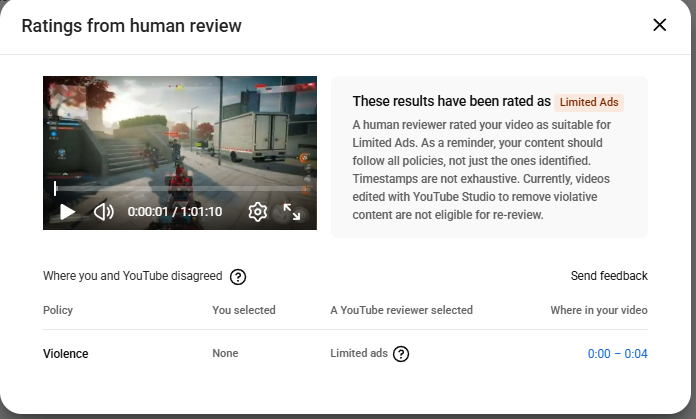Jump to timestamp 0:00 – 0:04
This screenshot has width=696, height=419.
pyautogui.click(x=617, y=354)
